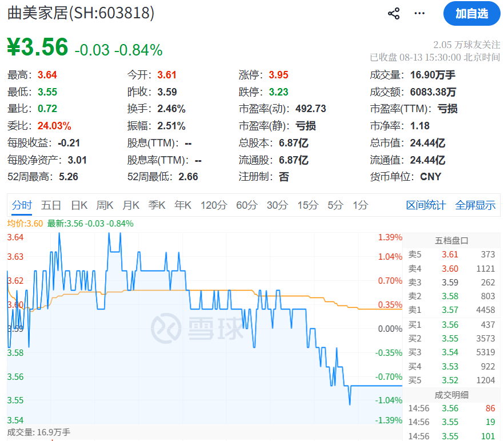Click the 委比 value 24.03%
This screenshot has width=504, height=441.
(54, 126)
